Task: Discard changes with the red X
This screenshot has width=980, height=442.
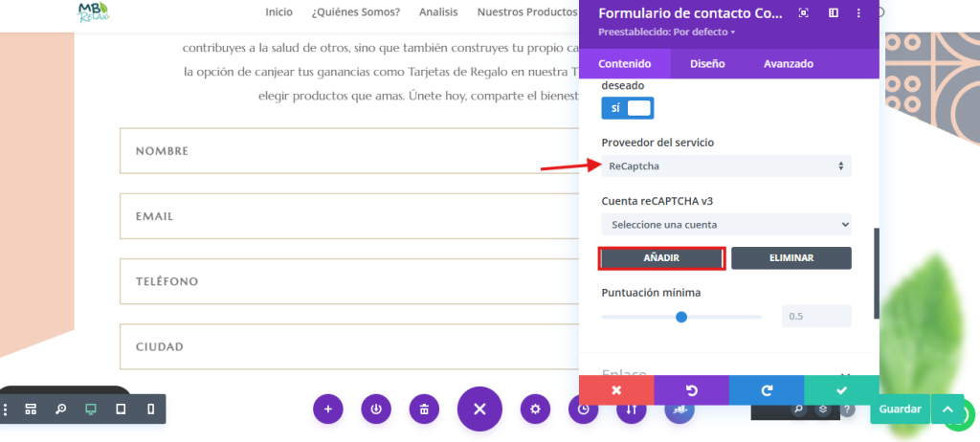Action: pos(616,390)
